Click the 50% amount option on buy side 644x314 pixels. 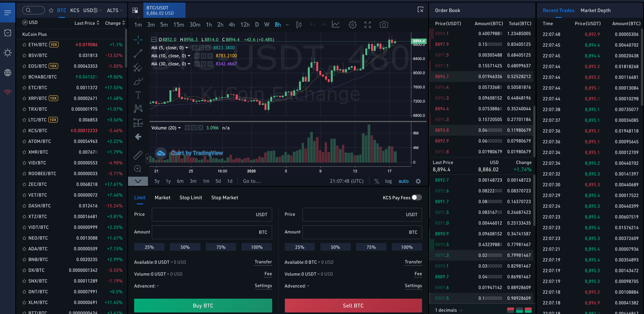coord(185,247)
